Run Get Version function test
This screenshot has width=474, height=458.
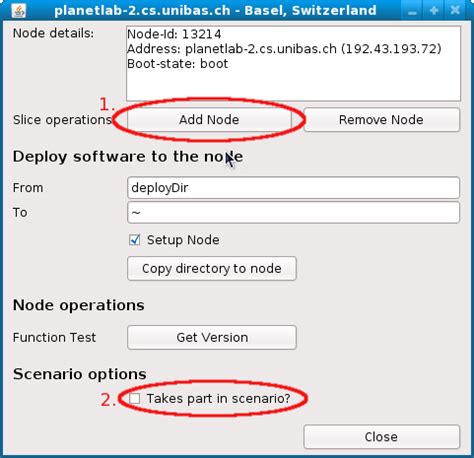tap(212, 337)
